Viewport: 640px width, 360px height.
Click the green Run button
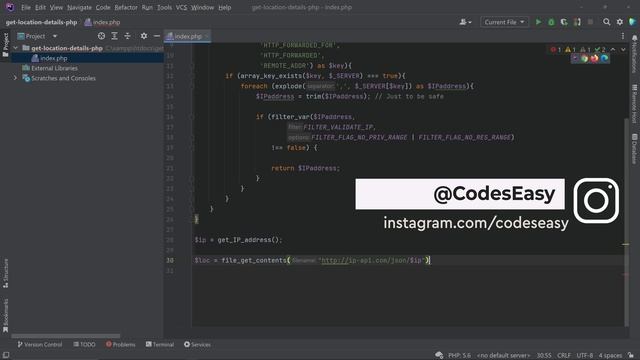coord(538,22)
